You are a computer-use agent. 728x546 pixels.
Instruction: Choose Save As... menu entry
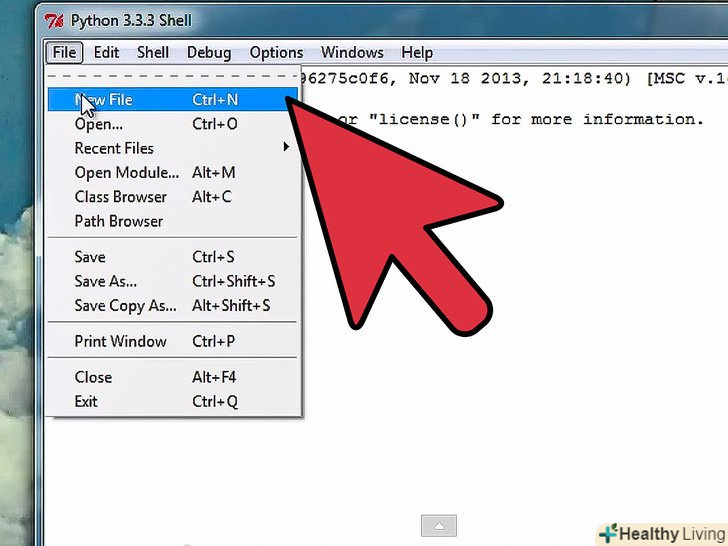(173, 281)
